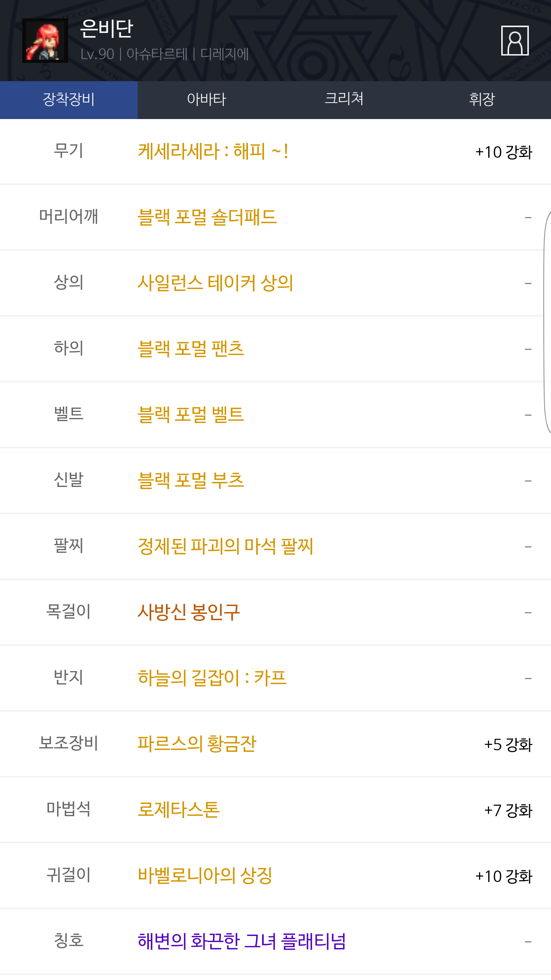Open title 해변의 화끈한 그녀 플래티넘

241,941
